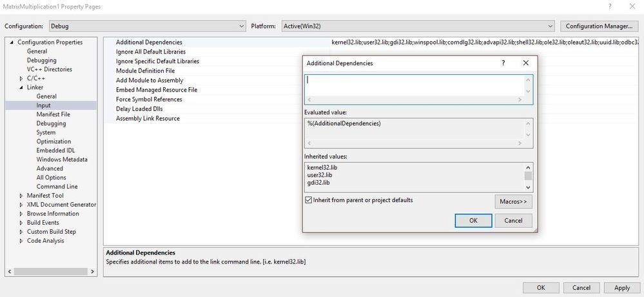Close the MatrixMultiplication1 Property Pages window
644x297 pixels.
coord(632,6)
